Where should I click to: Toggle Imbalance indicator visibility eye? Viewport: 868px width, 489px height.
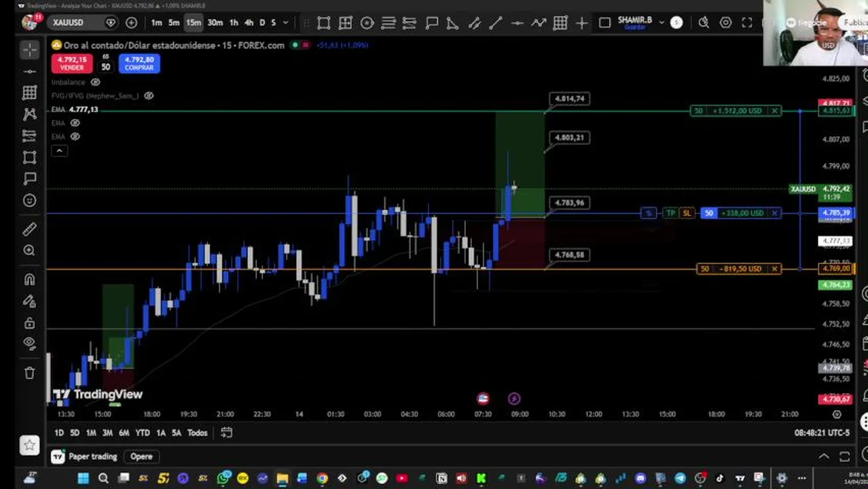(x=96, y=82)
